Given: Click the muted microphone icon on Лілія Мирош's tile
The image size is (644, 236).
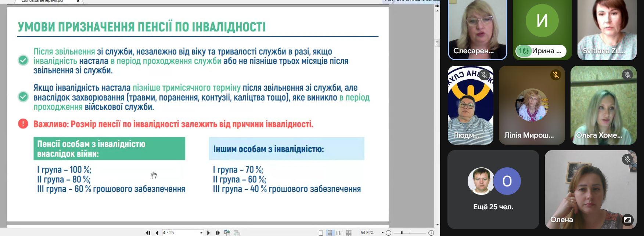Looking at the screenshot, I should pos(555,75).
